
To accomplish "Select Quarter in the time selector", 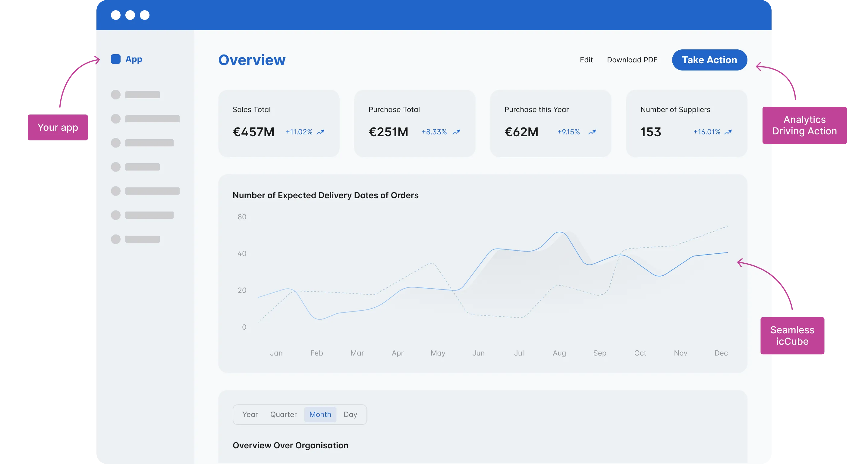I will coord(283,415).
